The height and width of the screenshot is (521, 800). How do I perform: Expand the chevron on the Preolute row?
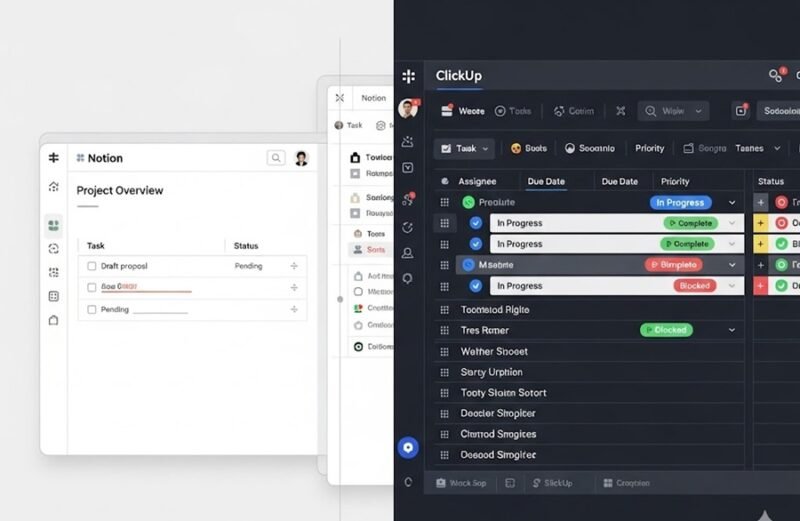pyautogui.click(x=732, y=203)
